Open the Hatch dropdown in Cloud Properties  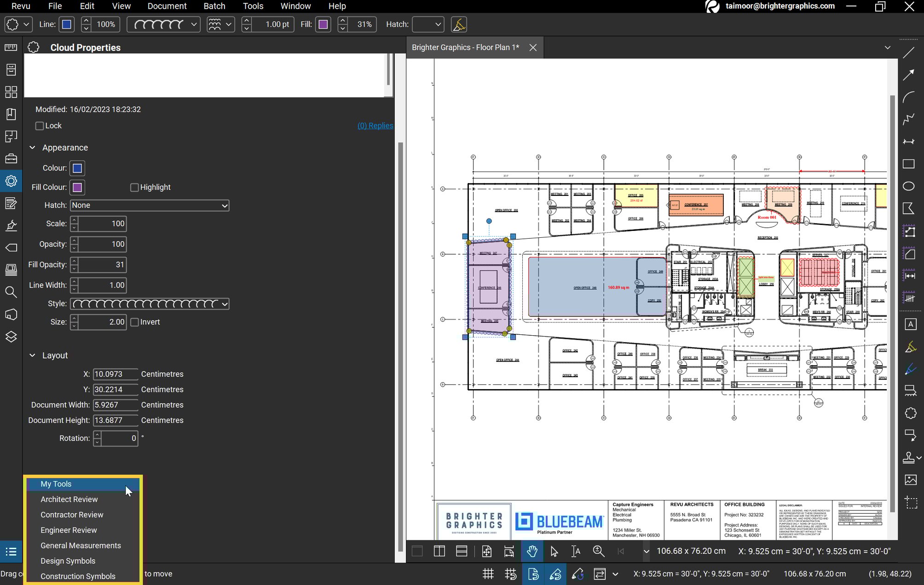click(x=150, y=206)
